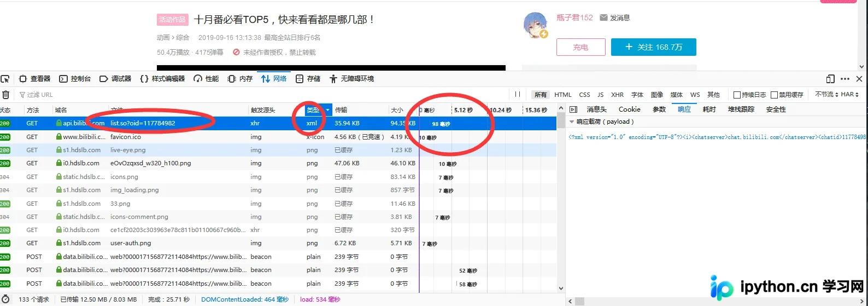
Task: Toggle responsive design mode icon
Action: [830, 79]
